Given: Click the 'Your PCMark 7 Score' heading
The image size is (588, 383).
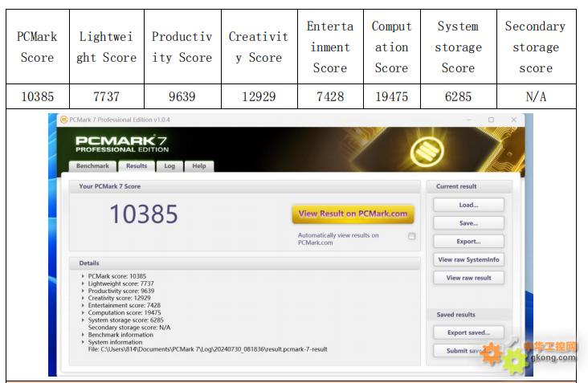Looking at the screenshot, I should coord(109,186).
